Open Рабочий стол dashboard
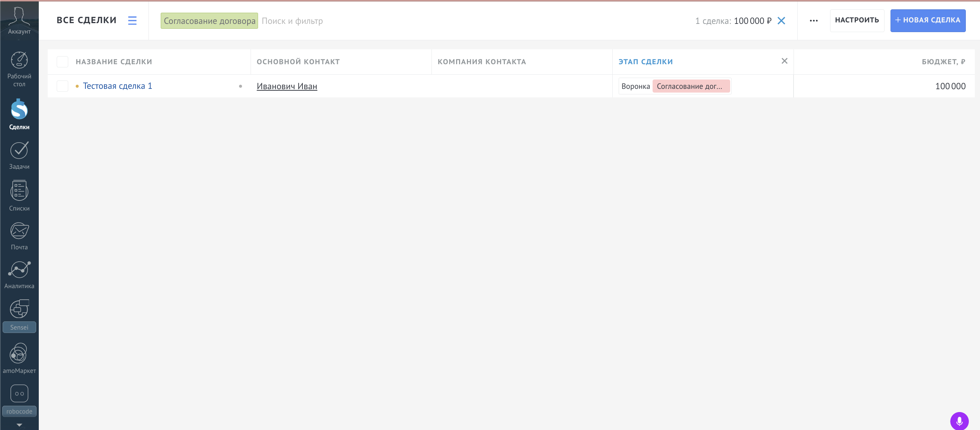The width and height of the screenshot is (980, 430). click(x=19, y=69)
